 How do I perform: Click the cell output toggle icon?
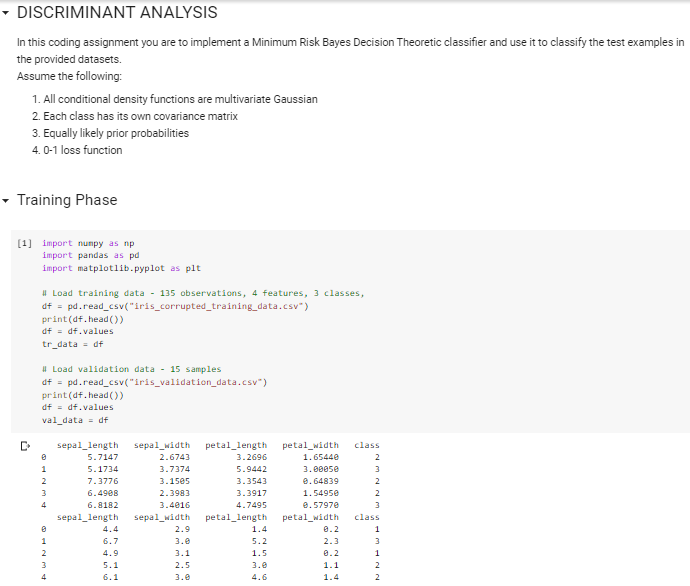point(25,446)
